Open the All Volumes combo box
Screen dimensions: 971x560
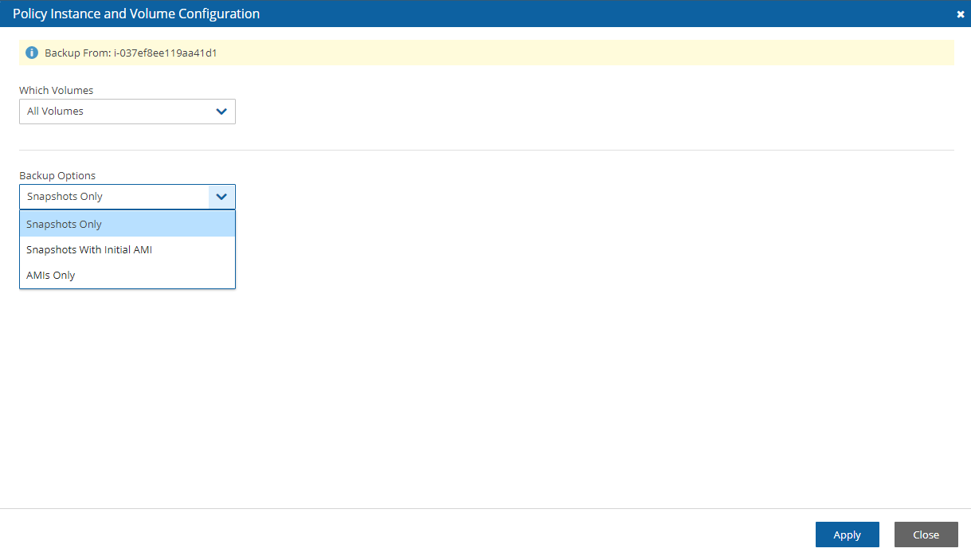[112, 112]
